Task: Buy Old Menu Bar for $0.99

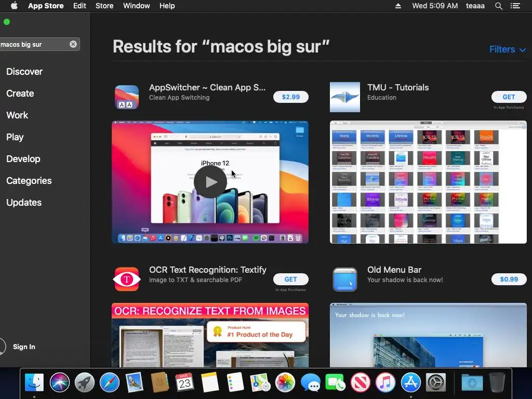Action: click(x=509, y=279)
